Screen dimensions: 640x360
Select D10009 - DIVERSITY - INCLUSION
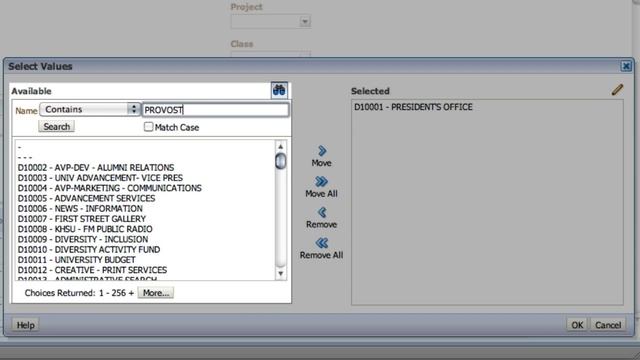tap(83, 239)
